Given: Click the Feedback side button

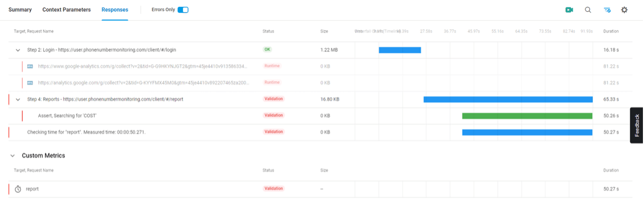Looking at the screenshot, I should (x=637, y=125).
